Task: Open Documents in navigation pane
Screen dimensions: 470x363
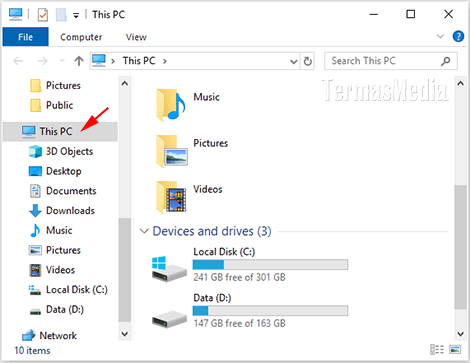Action: click(63, 191)
